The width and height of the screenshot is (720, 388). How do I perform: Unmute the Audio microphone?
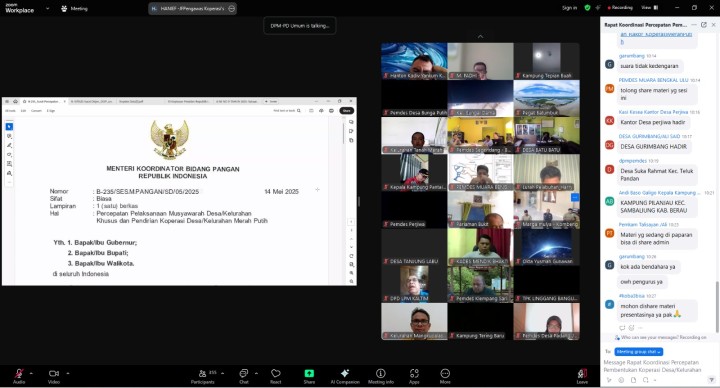pos(19,373)
